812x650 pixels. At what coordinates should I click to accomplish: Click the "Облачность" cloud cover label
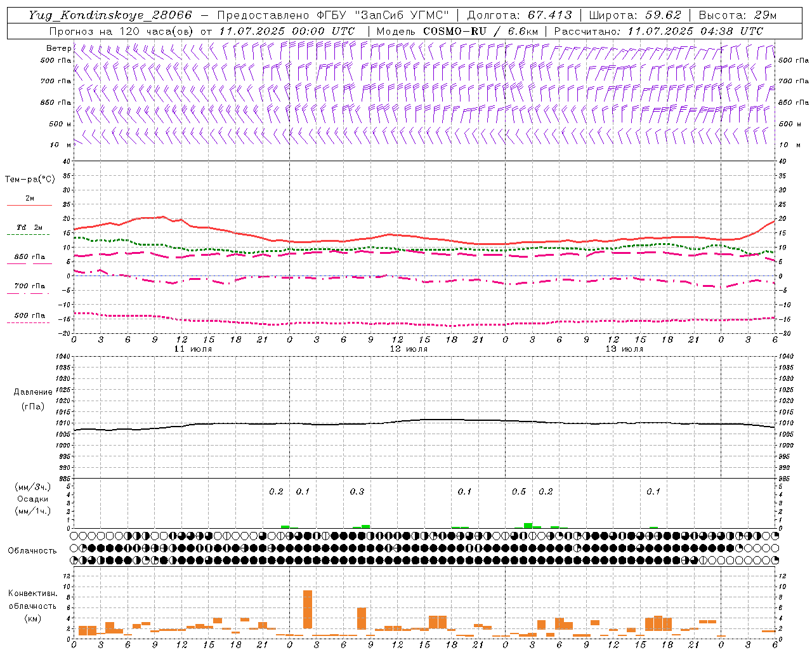[32, 551]
